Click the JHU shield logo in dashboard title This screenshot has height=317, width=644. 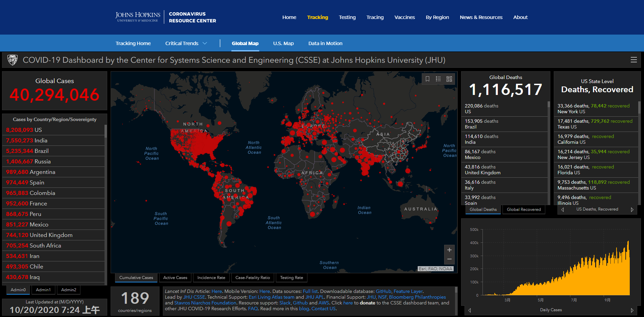tap(13, 60)
